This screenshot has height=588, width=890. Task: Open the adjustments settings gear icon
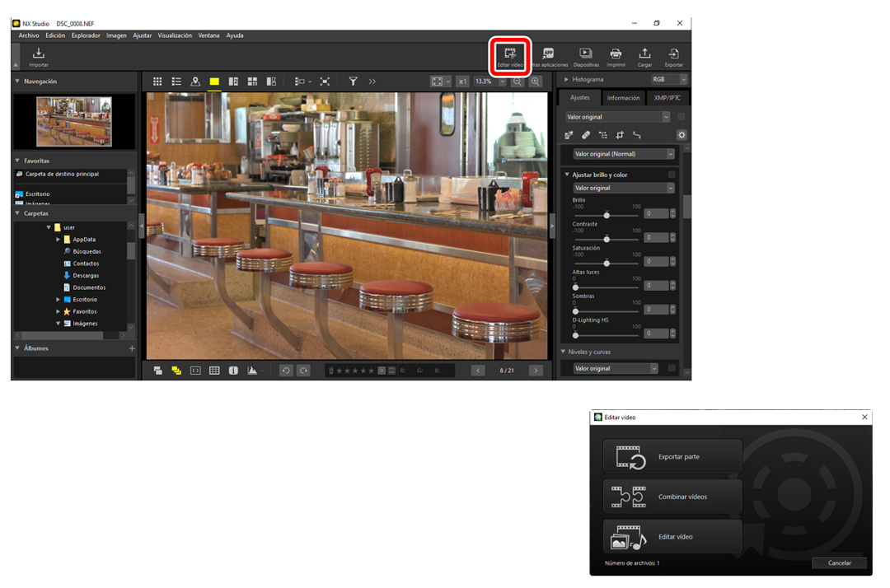682,135
